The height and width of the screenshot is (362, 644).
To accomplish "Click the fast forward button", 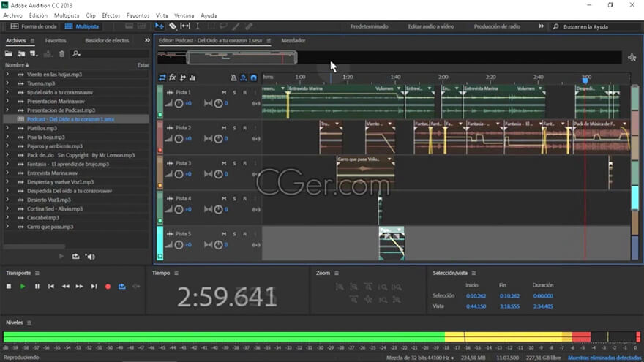I will pyautogui.click(x=79, y=287).
